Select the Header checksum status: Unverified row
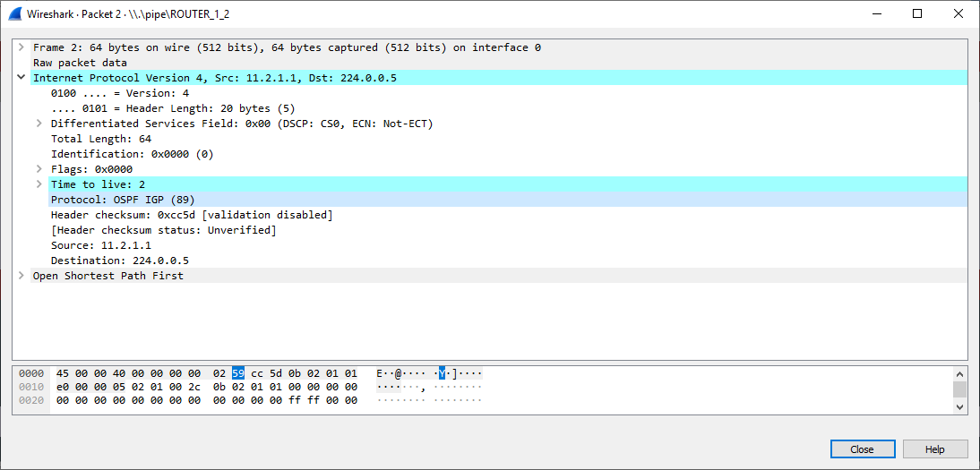 (508, 230)
